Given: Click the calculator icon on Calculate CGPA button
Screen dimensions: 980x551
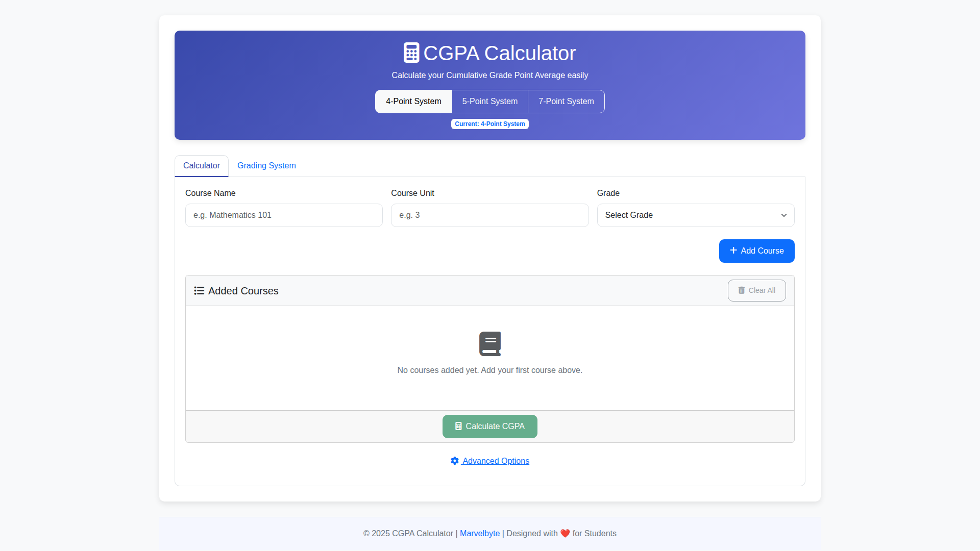Looking at the screenshot, I should [458, 427].
